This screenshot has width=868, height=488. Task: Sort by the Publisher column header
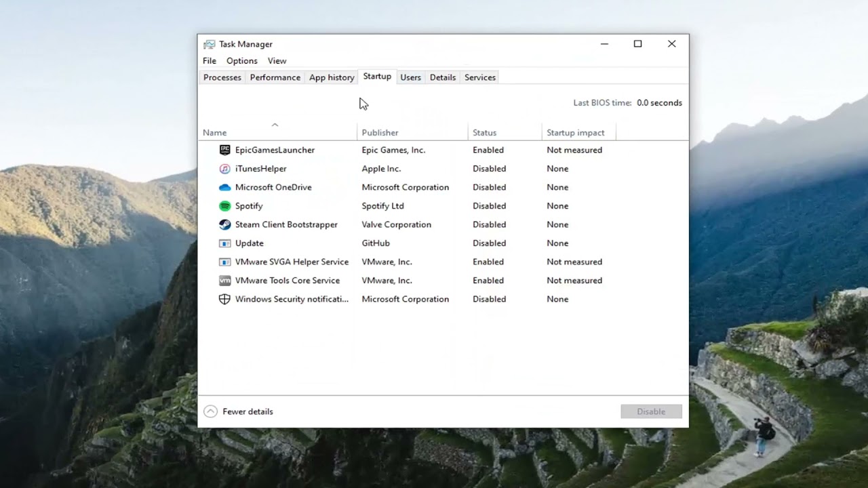click(x=412, y=132)
